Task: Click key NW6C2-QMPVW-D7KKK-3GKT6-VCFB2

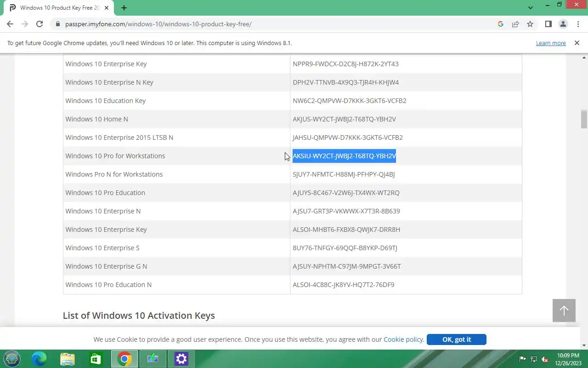Action: point(350,101)
